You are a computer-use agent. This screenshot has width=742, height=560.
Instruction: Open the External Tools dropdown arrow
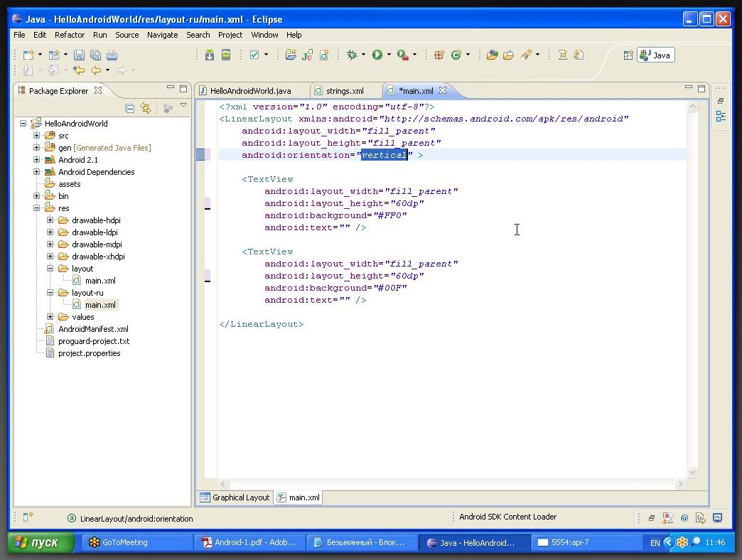414,55
